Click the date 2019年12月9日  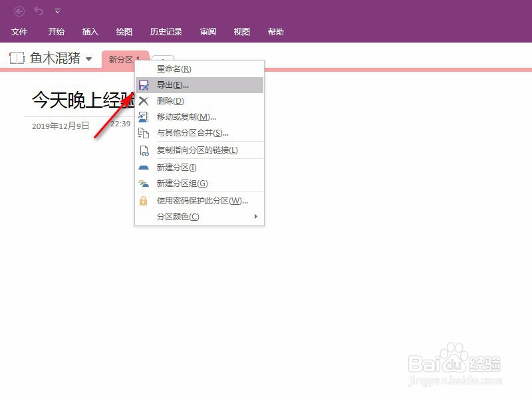61,126
